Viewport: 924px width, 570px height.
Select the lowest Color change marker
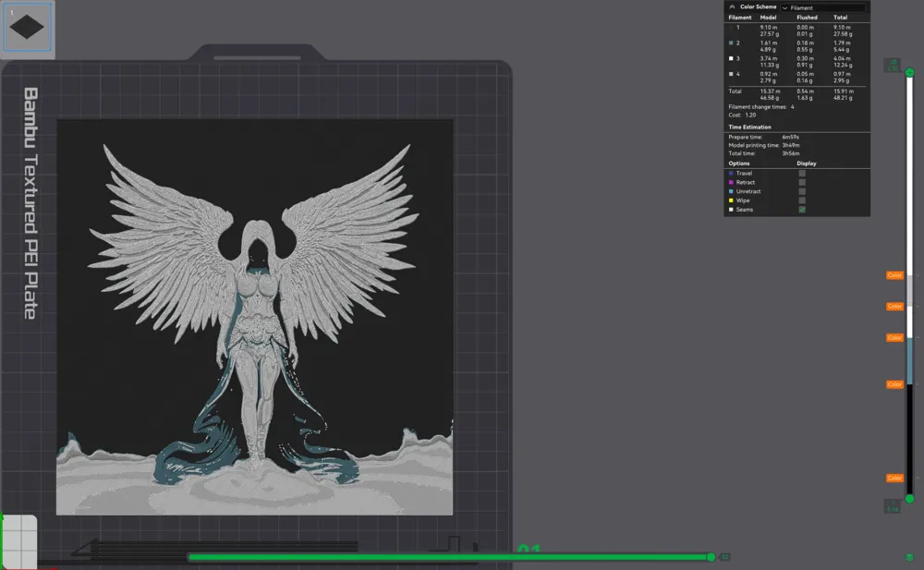pos(894,478)
